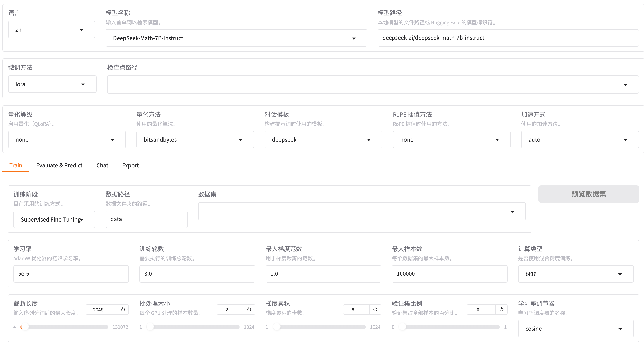Click the 预览数据集 button
This screenshot has width=644, height=344.
589,194
